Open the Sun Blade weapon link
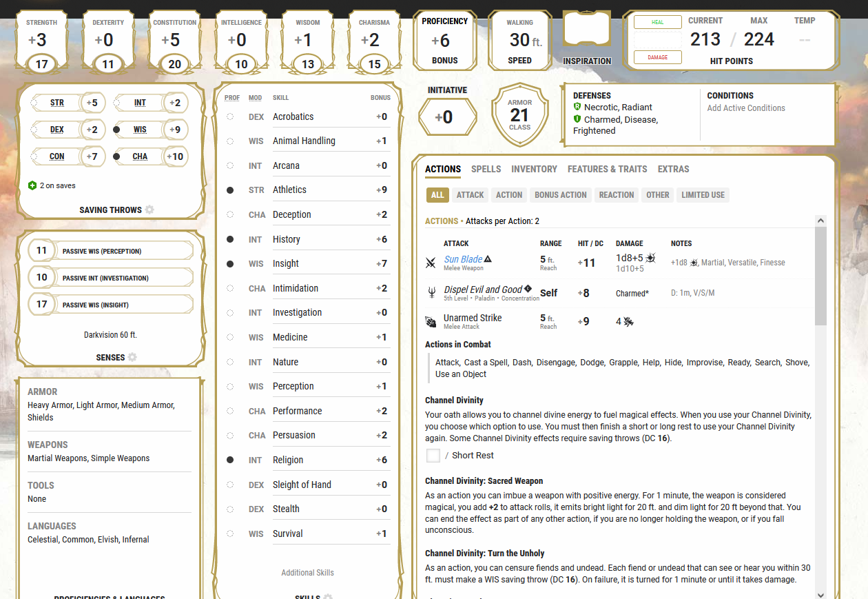868x599 pixels. [463, 259]
